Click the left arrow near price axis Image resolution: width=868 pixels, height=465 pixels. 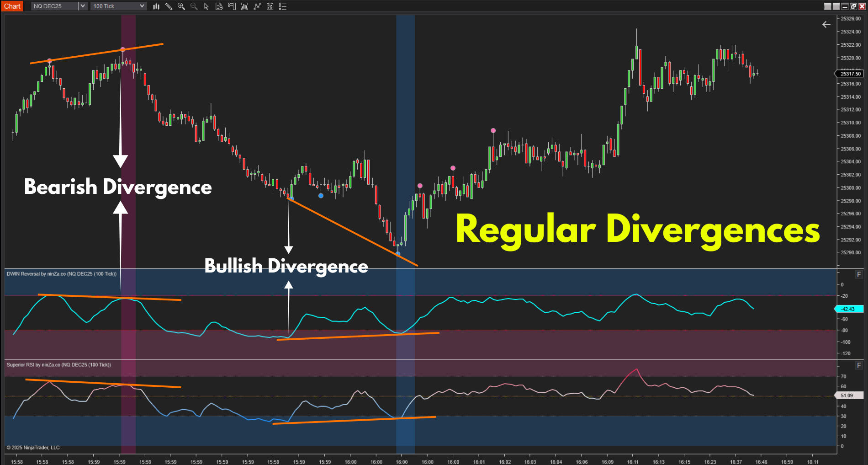826,24
